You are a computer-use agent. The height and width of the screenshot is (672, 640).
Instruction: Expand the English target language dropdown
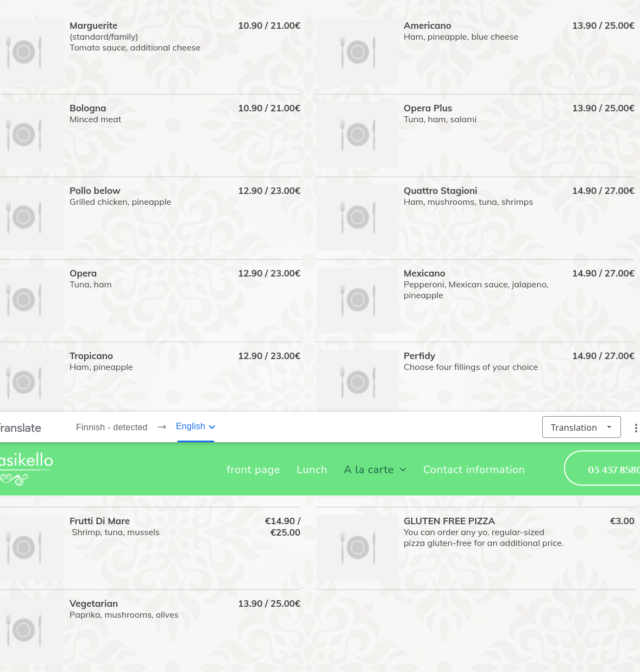click(196, 426)
